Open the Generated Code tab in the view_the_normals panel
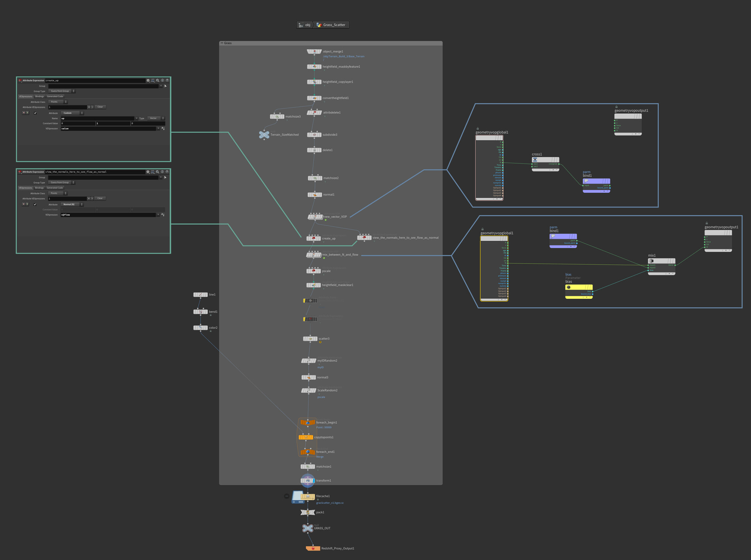Image resolution: width=751 pixels, height=560 pixels. (55, 188)
